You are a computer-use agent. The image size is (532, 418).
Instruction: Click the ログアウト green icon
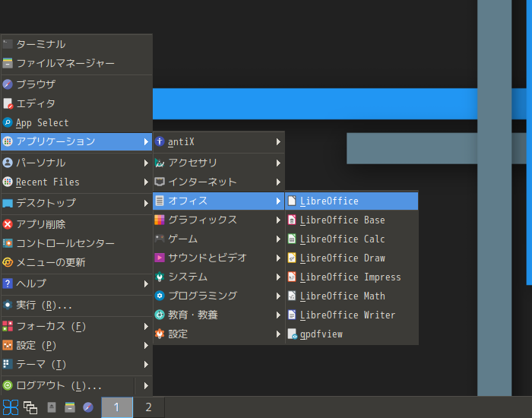(8, 385)
